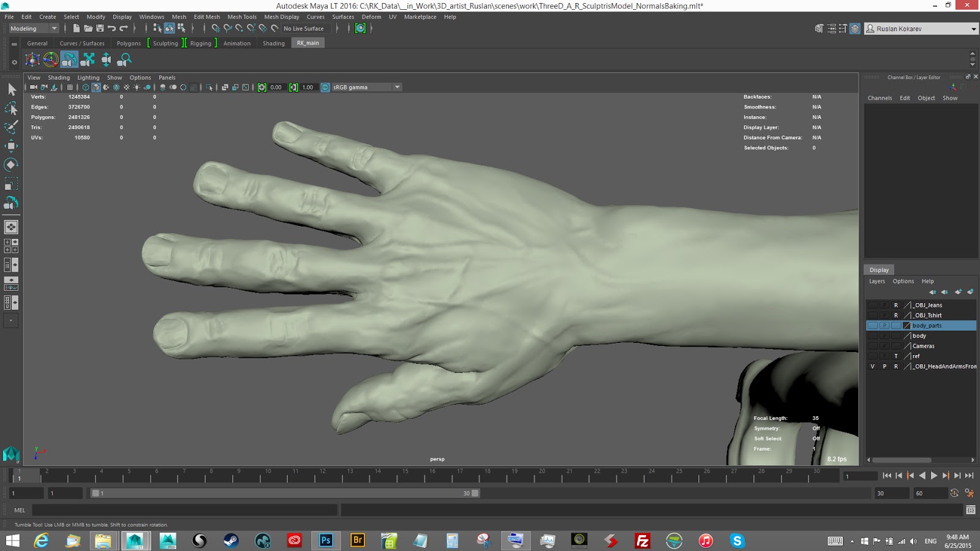
Task: Toggle visibility of the _OBJ_Tshirt layer
Action: pyautogui.click(x=872, y=315)
